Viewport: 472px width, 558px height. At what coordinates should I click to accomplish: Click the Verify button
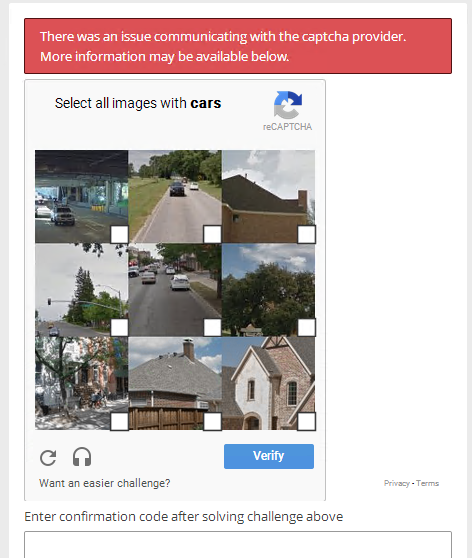[269, 456]
